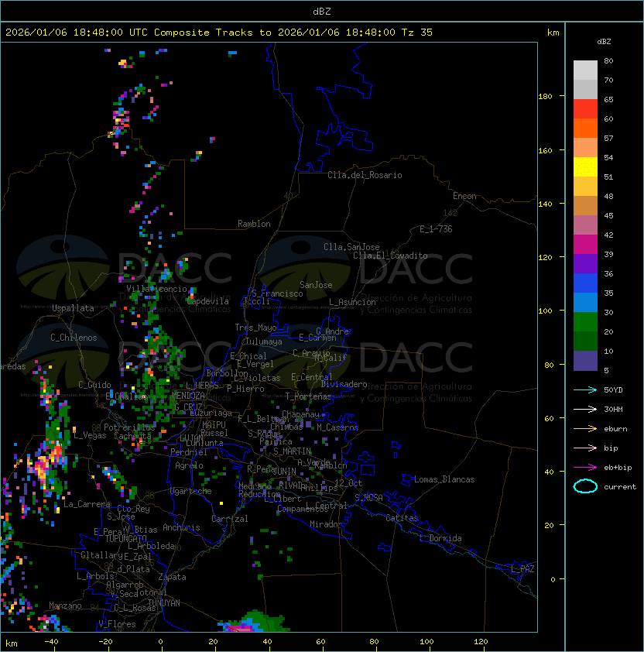This screenshot has height=652, width=644.
Task: Pick the green 30–20 dBZ swatch
Action: pyautogui.click(x=585, y=321)
